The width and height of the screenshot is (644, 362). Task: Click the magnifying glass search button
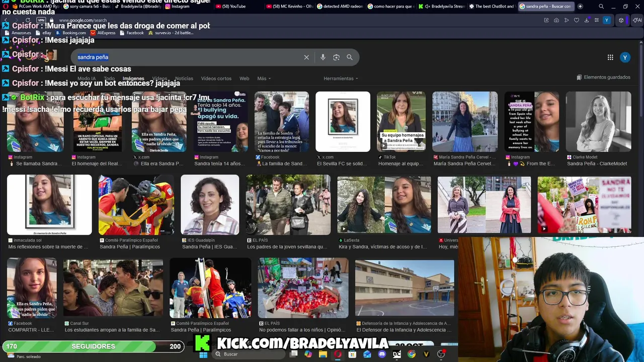[x=350, y=57]
